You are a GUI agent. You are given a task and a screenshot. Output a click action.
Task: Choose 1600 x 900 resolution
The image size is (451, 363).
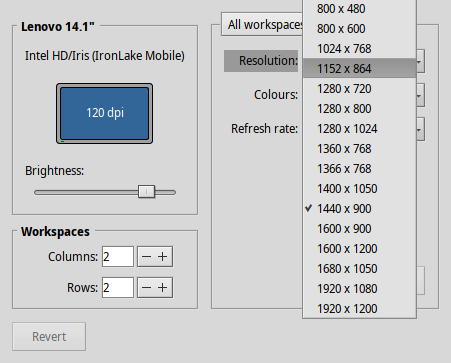359,229
